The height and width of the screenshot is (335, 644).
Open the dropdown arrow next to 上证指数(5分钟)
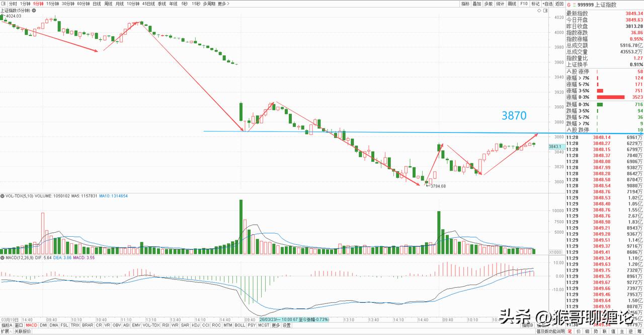coord(33,10)
